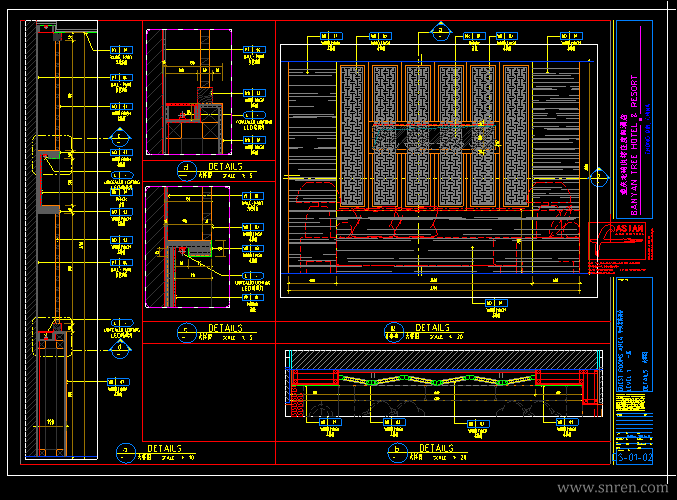
Task: Click the pink Chinese hotel name text
Action: [x=623, y=155]
